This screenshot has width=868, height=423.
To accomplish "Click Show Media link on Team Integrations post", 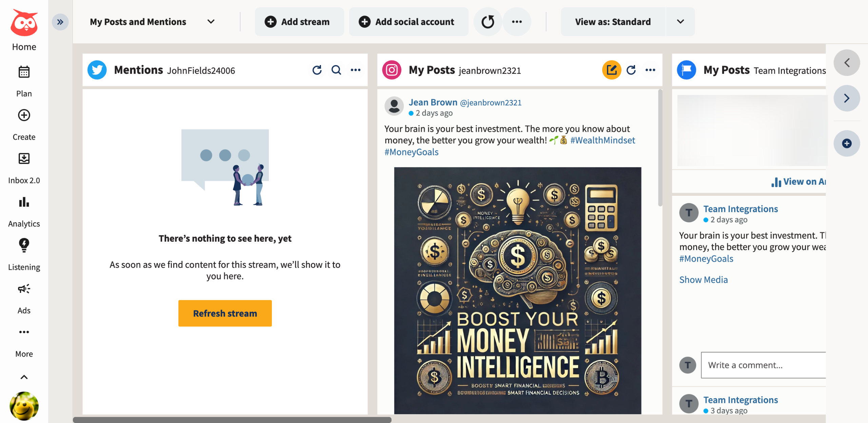I will point(703,280).
